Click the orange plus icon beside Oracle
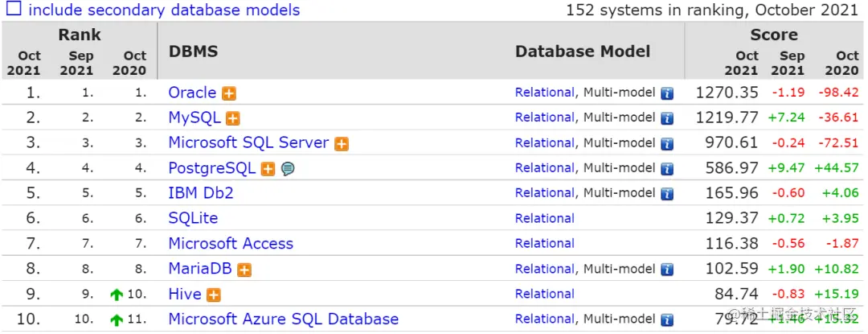Screen dimensions: 868x334 pyautogui.click(x=229, y=93)
